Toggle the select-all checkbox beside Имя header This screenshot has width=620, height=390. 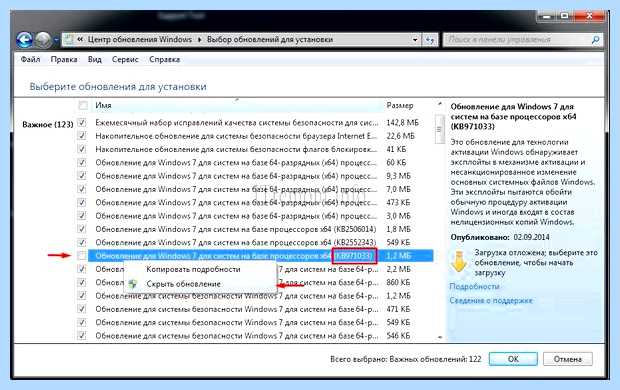(83, 105)
